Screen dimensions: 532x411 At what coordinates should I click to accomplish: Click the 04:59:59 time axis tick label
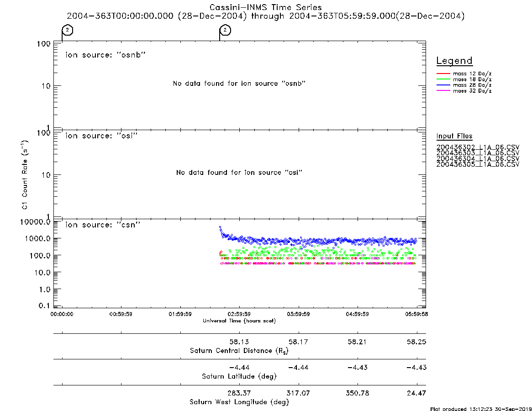pos(357,314)
